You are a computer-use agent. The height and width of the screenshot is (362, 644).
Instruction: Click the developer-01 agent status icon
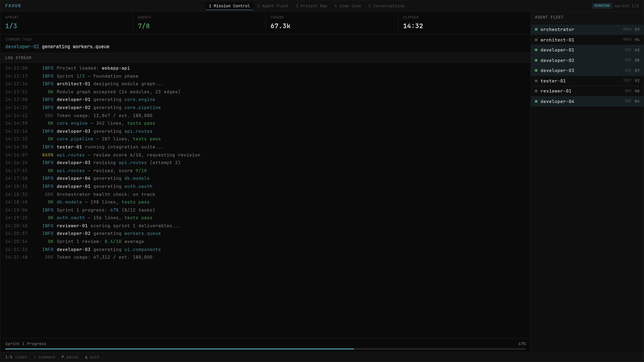tap(536, 50)
